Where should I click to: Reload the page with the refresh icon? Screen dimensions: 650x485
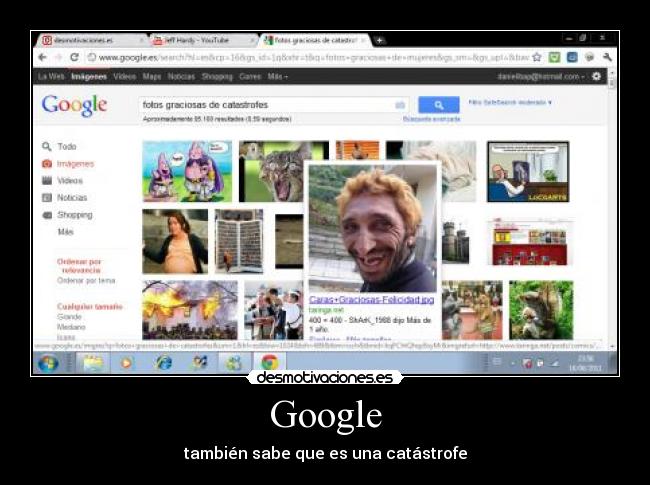point(74,57)
